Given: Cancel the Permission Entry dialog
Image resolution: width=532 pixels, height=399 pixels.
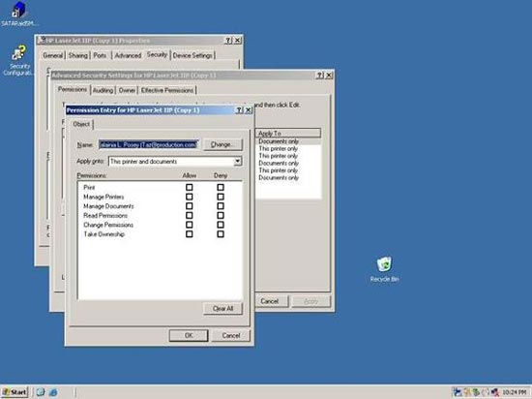Looking at the screenshot, I should coord(231,335).
